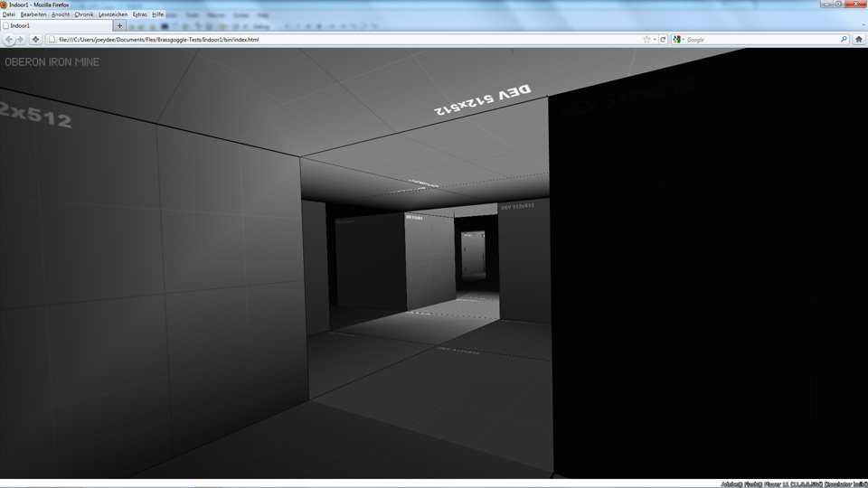
Task: Open the Lesezeichen menu
Action: point(113,14)
